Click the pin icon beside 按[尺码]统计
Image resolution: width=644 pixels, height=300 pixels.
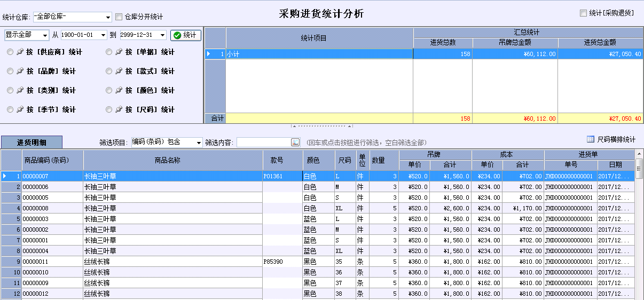tap(119, 109)
